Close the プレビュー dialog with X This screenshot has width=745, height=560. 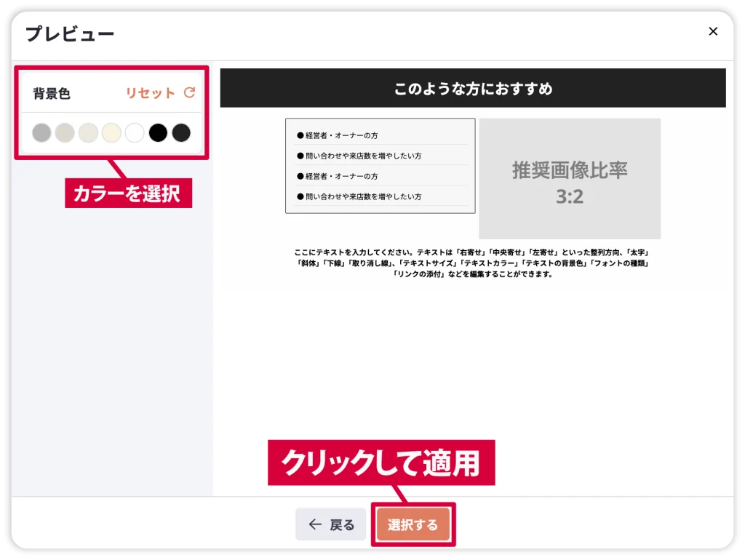click(x=713, y=31)
